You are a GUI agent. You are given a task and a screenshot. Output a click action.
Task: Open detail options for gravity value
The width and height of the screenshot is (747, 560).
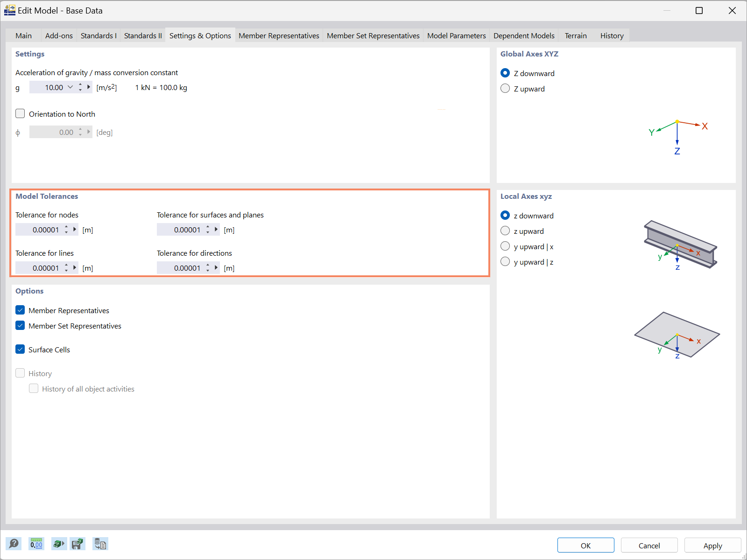point(89,87)
